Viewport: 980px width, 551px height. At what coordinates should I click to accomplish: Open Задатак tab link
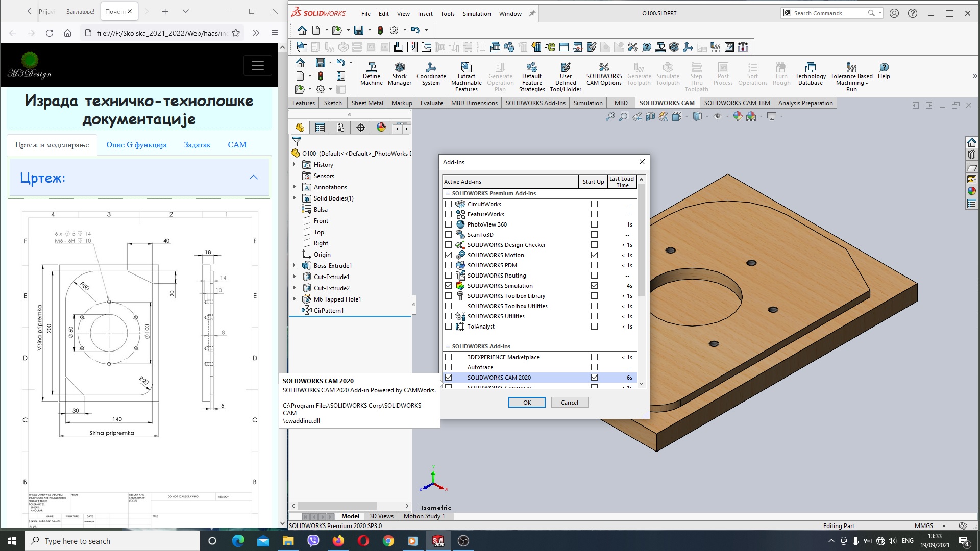pos(197,145)
